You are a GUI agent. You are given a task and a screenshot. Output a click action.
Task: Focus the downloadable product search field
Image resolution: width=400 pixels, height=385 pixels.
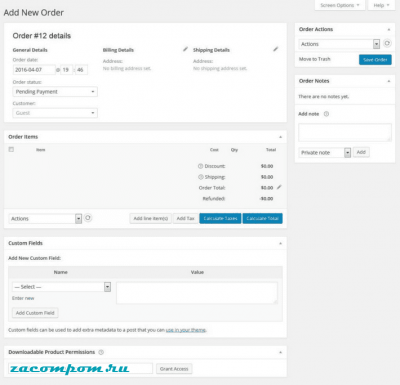pos(80,369)
